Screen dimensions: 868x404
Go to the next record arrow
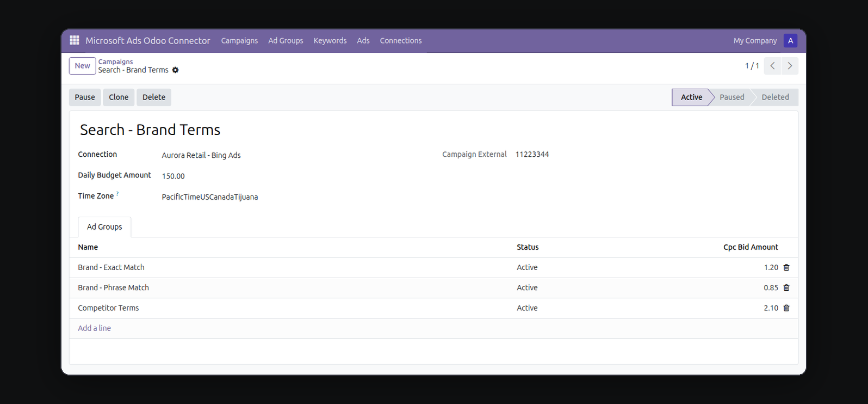coord(790,66)
